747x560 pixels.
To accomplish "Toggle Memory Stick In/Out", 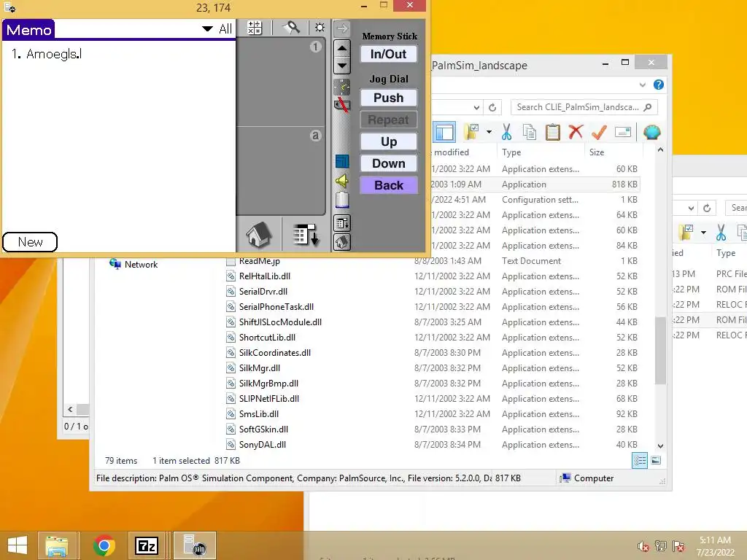I will coord(388,54).
